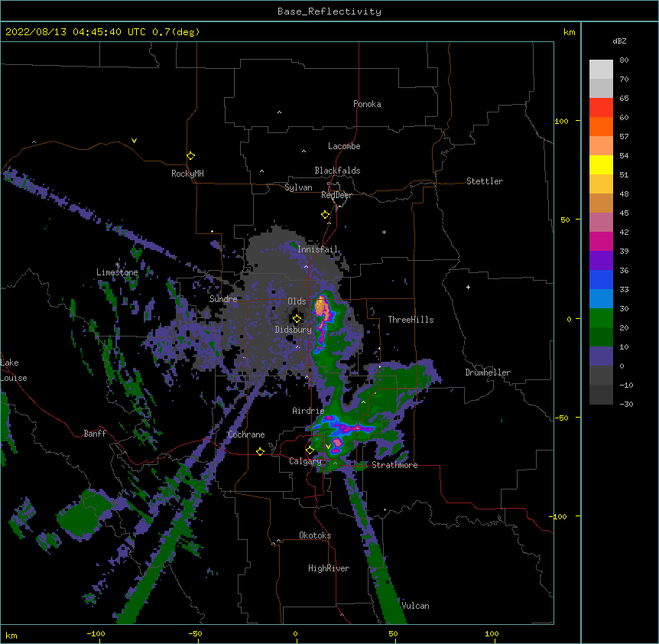Select the yellow 54-51 dBZ legend swatch

pyautogui.click(x=601, y=164)
